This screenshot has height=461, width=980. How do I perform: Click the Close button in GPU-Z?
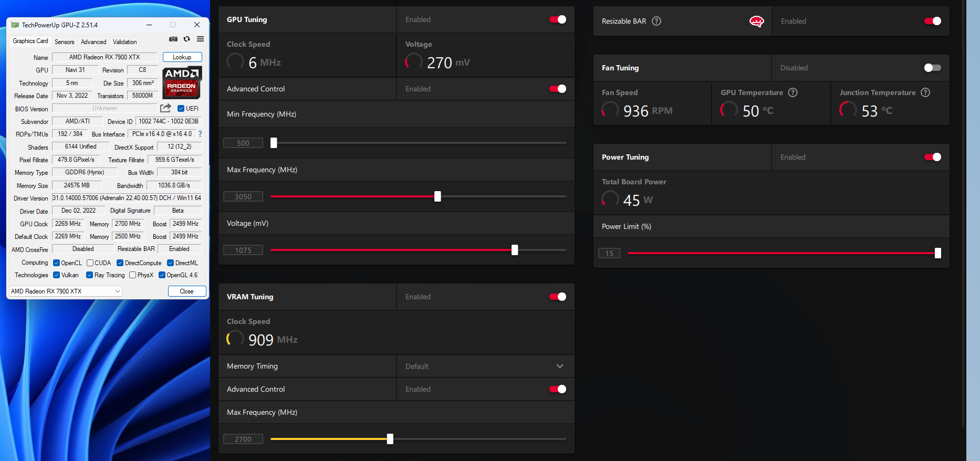coord(187,291)
